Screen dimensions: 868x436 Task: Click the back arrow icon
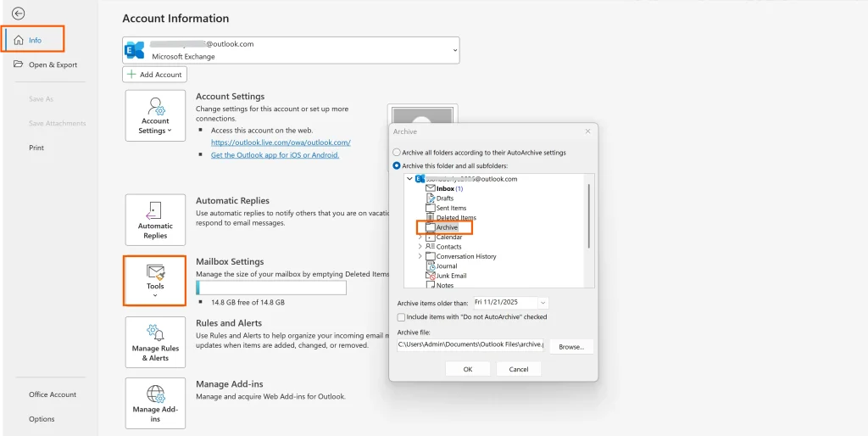19,14
